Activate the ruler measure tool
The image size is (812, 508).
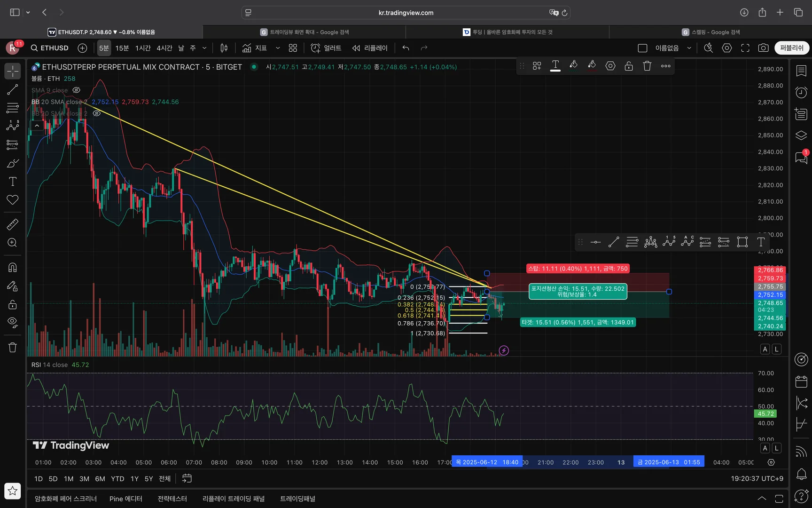[13, 224]
